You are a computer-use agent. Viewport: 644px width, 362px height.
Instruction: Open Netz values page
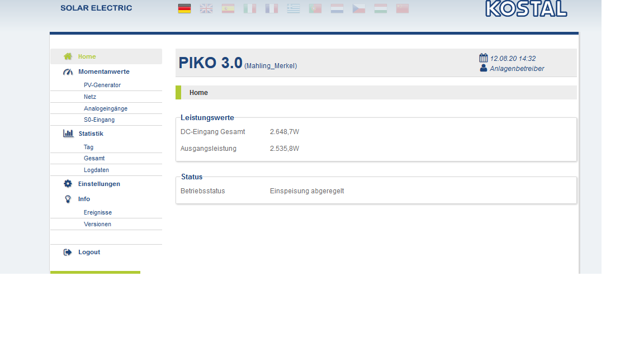point(90,97)
